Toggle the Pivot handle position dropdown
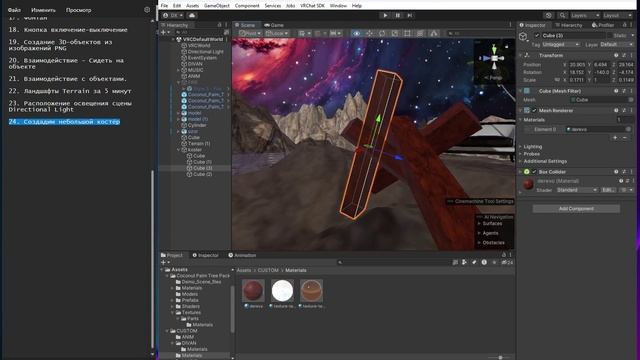Screen dimensions: 640x360 (x=250, y=33)
